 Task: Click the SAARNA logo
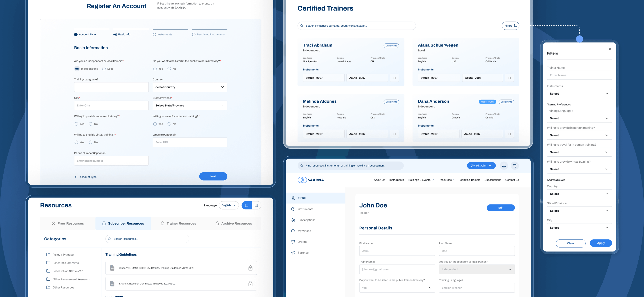(311, 180)
